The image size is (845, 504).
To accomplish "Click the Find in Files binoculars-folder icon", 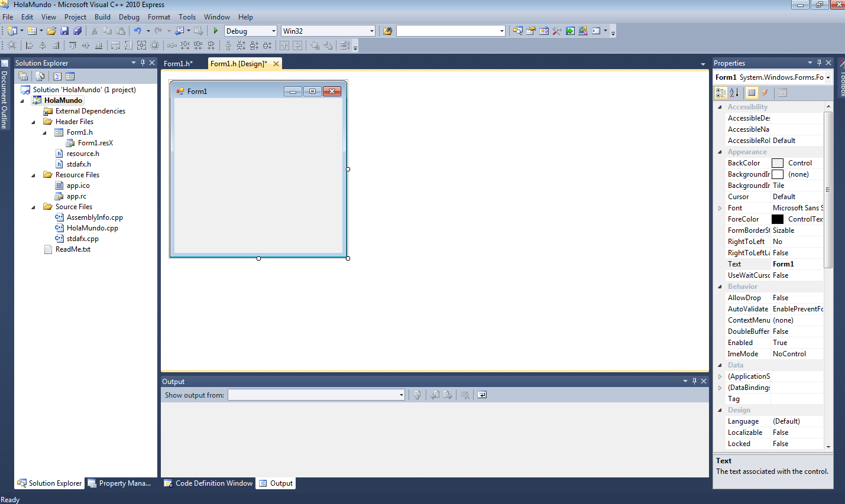I will (388, 31).
